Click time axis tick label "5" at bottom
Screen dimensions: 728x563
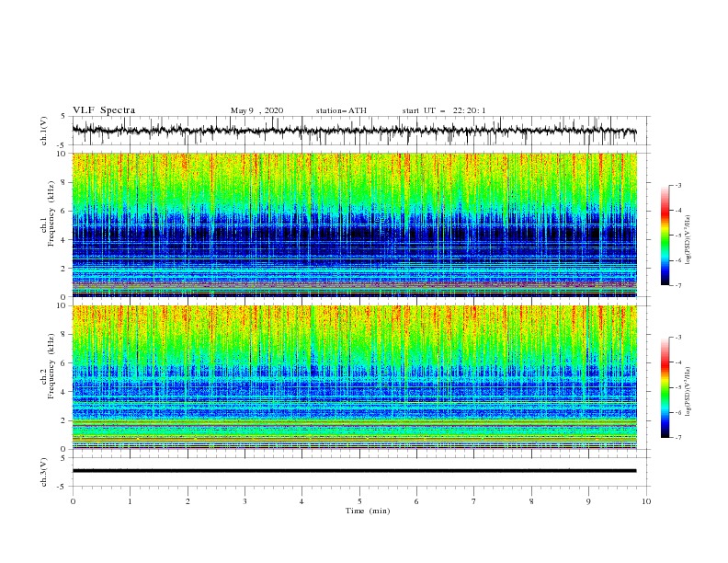coord(359,501)
